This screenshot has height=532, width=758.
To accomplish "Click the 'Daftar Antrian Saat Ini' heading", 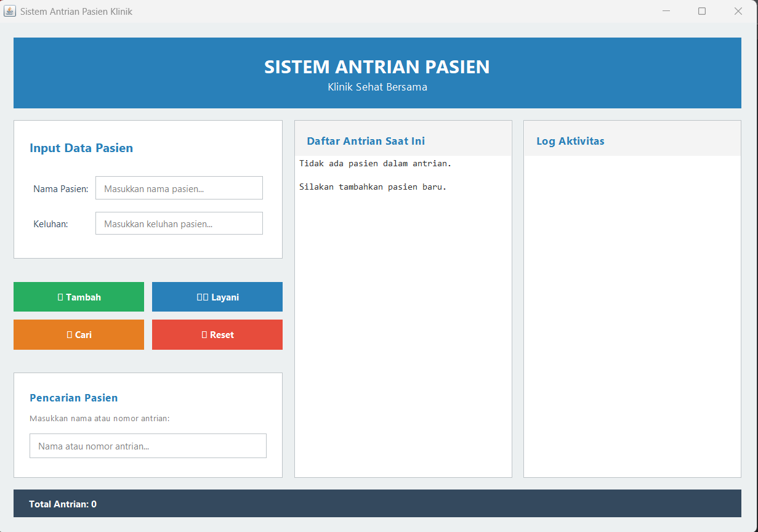I will pyautogui.click(x=366, y=141).
